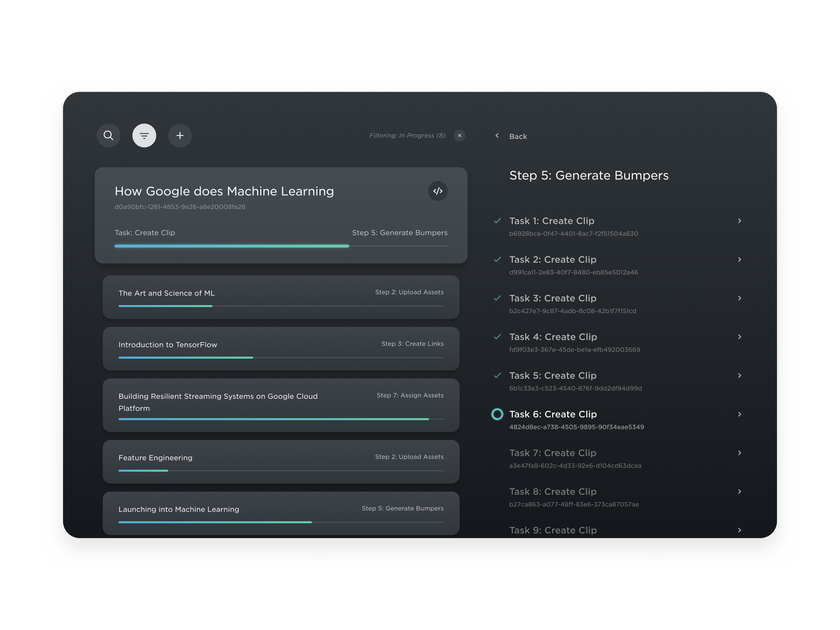Click the plus icon to add a new item
The height and width of the screenshot is (630, 840).
[180, 135]
